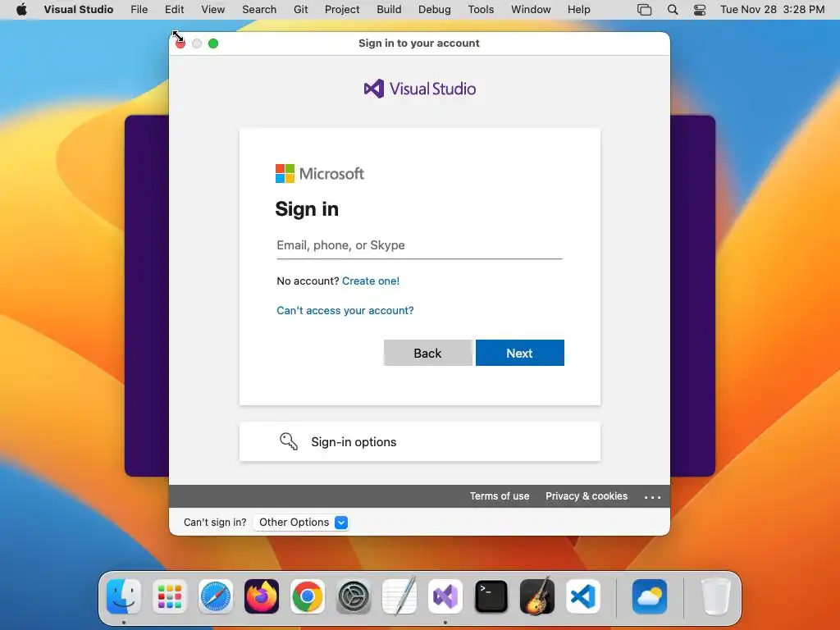This screenshot has height=630, width=840.
Task: Click the Microsoft logo
Action: [x=320, y=174]
